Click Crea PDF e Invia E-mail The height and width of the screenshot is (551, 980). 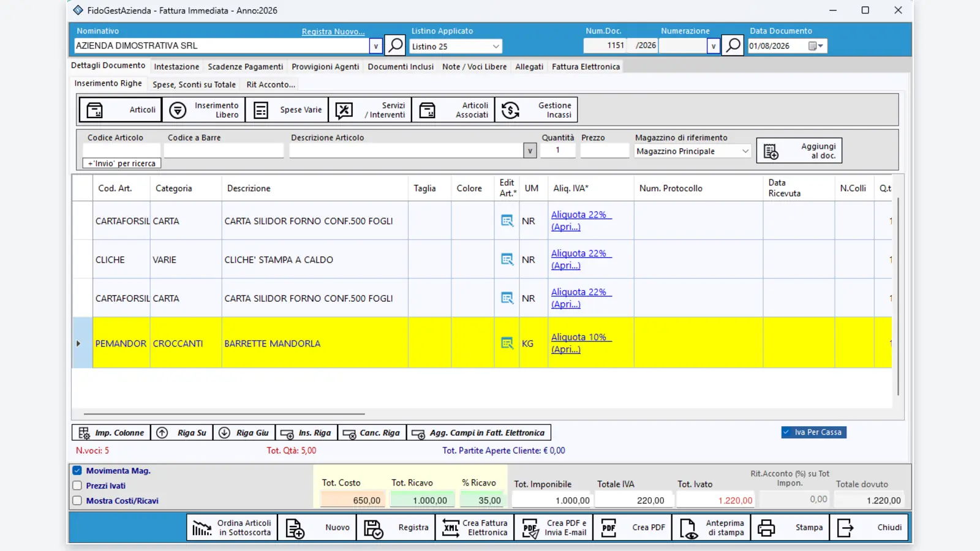(553, 528)
